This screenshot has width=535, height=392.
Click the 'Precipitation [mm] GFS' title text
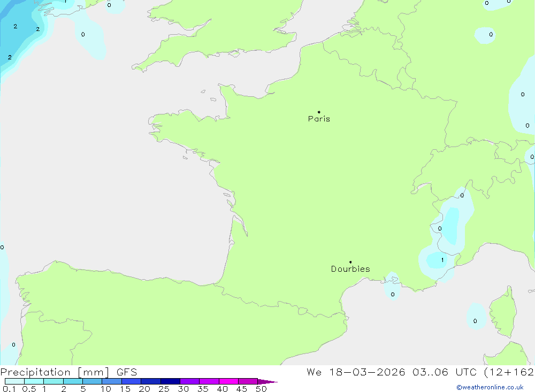[x=68, y=372]
